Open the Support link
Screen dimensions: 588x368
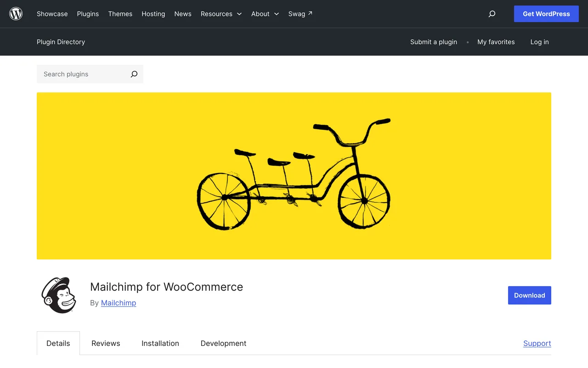pos(537,343)
